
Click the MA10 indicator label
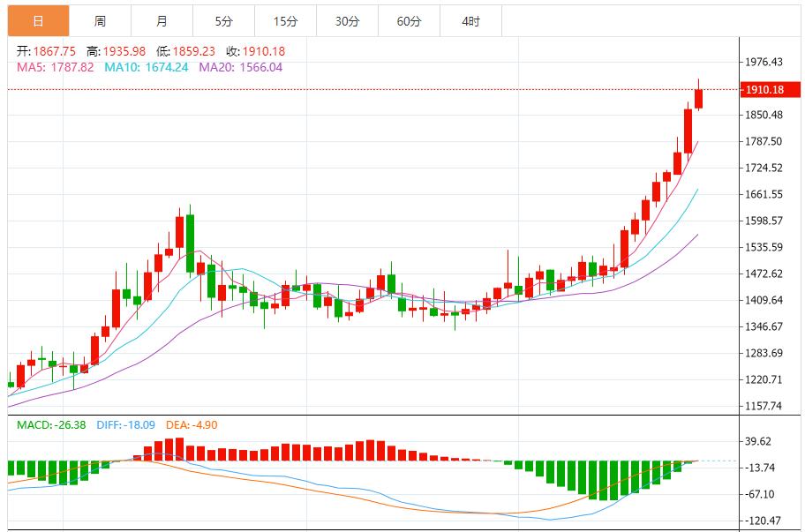pyautogui.click(x=146, y=67)
